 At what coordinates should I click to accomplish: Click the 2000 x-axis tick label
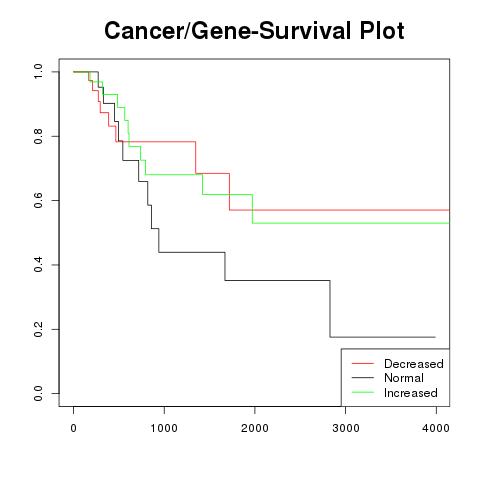(255, 428)
